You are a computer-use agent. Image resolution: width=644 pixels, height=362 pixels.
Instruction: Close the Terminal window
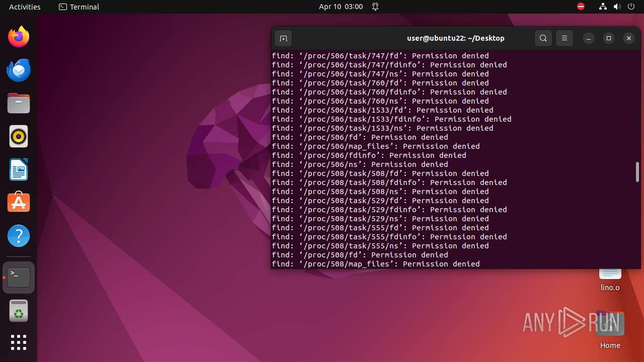(629, 38)
